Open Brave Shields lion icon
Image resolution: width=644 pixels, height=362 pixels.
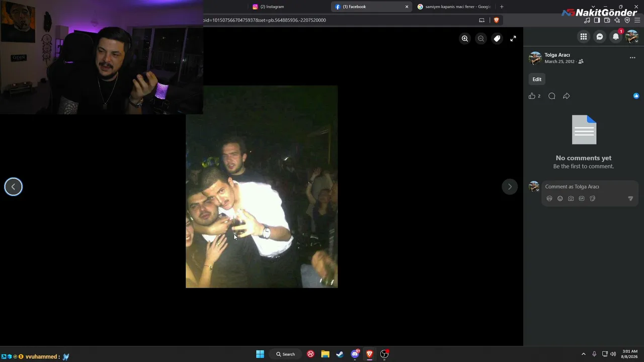pyautogui.click(x=496, y=20)
